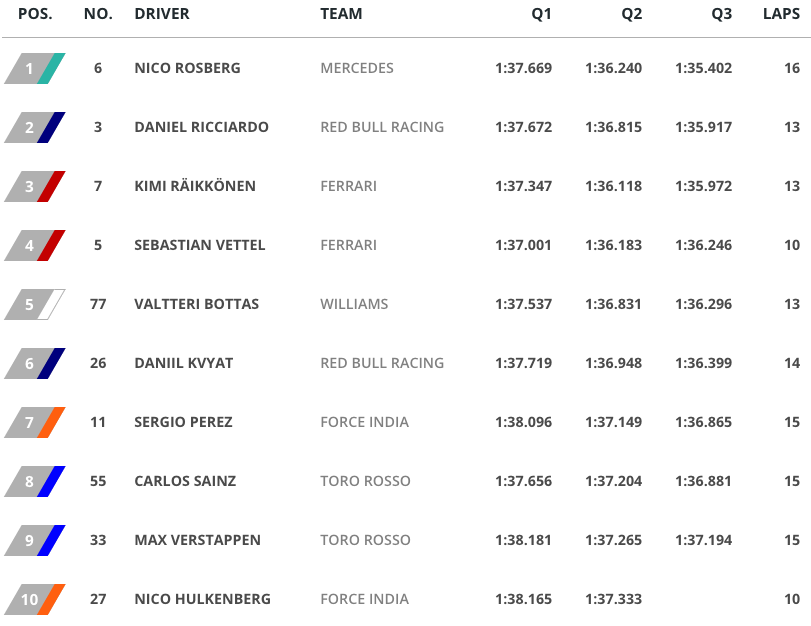Image resolution: width=811 pixels, height=626 pixels.
Task: Click the Mercedes team name
Action: tap(357, 69)
